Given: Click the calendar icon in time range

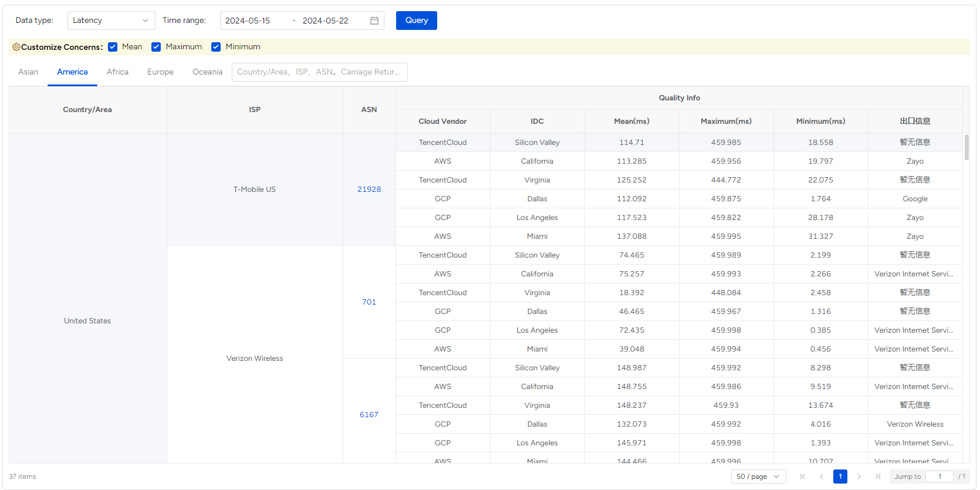Looking at the screenshot, I should click(374, 21).
